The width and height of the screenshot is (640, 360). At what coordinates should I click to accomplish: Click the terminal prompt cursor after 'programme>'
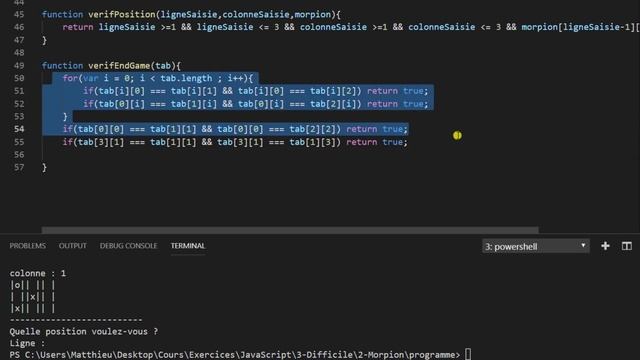pyautogui.click(x=468, y=354)
